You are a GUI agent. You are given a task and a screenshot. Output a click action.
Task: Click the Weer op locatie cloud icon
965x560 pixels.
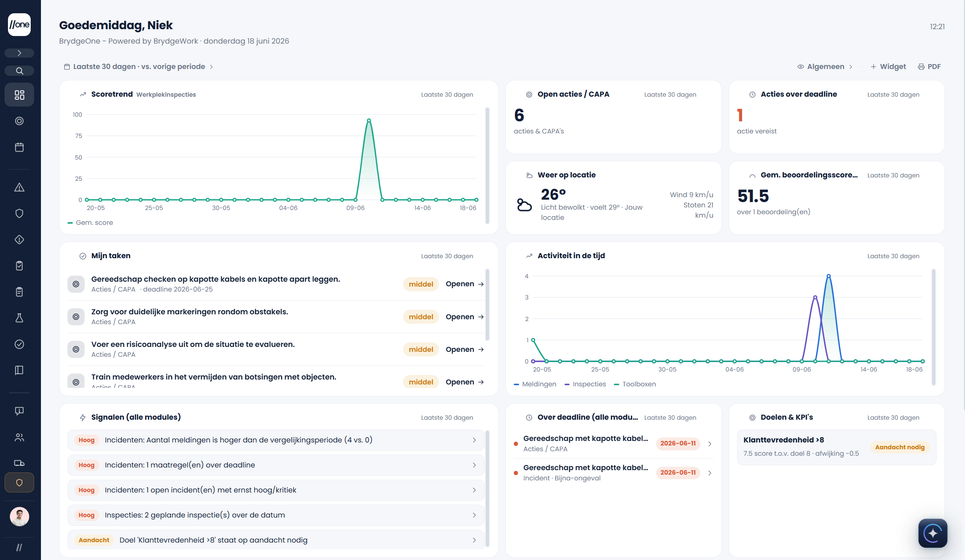[x=524, y=205]
